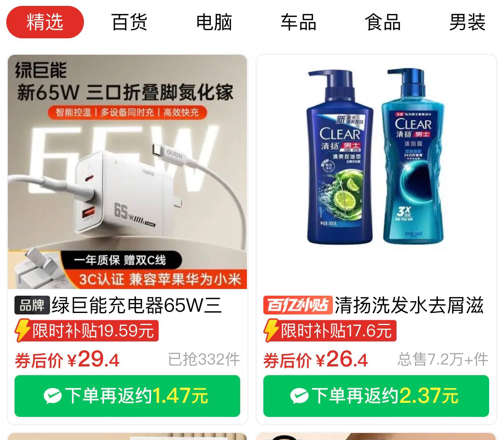Select the 精选 category tab

(45, 22)
